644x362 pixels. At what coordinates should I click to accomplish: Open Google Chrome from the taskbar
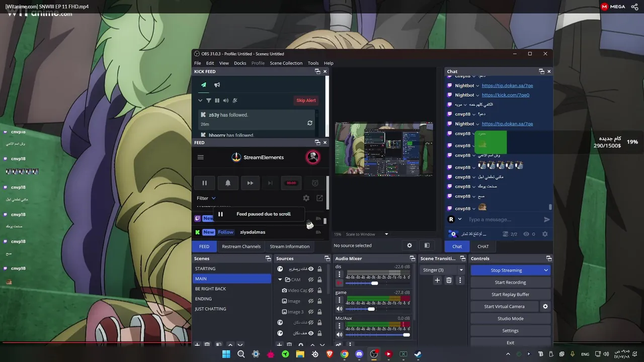pos(344,354)
